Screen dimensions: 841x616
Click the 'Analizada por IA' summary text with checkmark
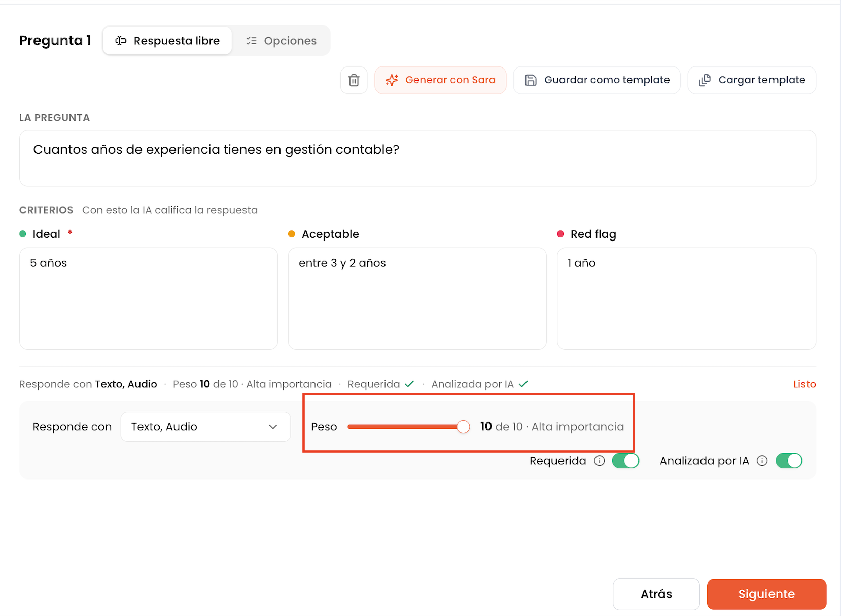(x=480, y=384)
